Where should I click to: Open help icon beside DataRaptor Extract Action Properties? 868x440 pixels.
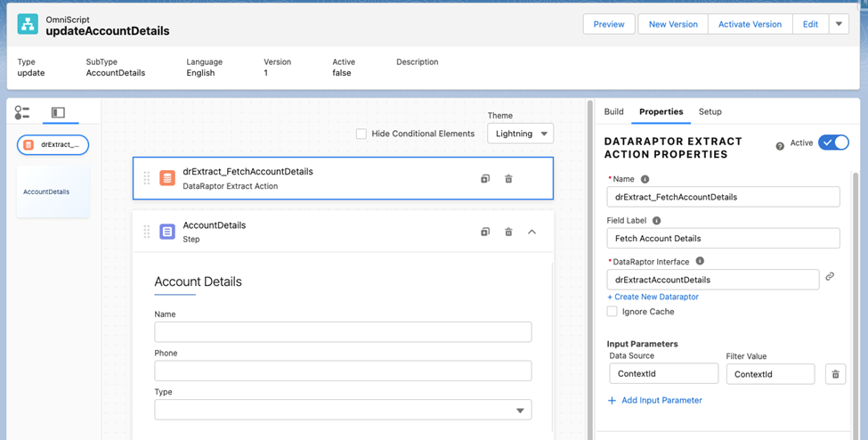[x=780, y=146]
